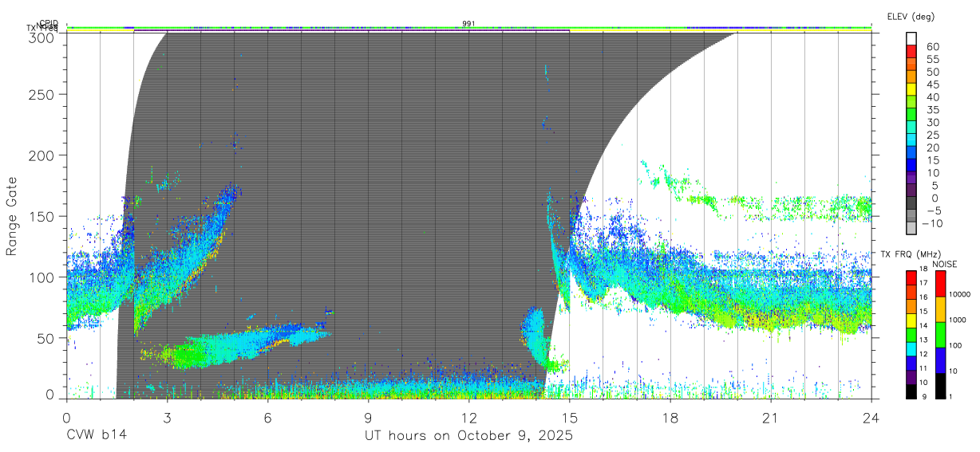
Task: Click the 1000 label on NOISE colorbar
Action: 957,320
